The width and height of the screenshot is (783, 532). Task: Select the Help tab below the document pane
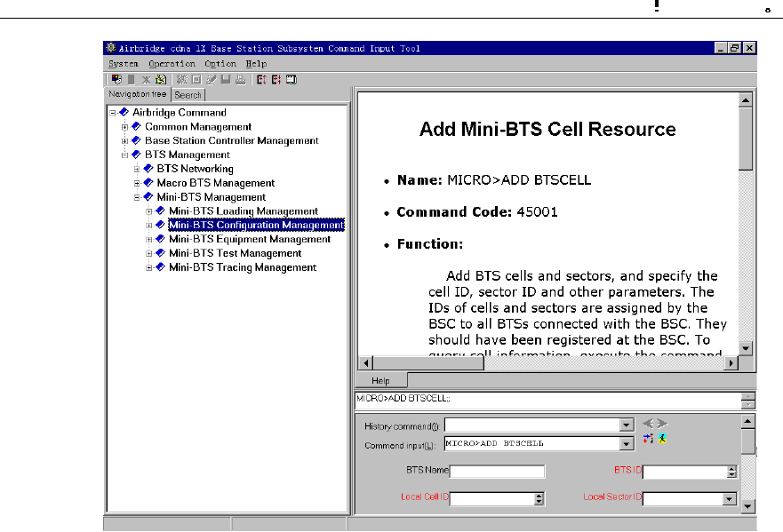pos(380,381)
